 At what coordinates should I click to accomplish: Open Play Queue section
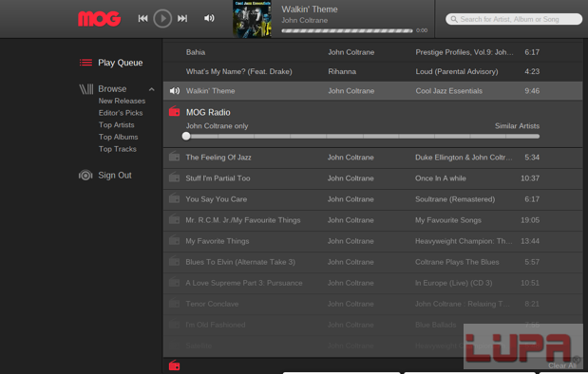[121, 63]
